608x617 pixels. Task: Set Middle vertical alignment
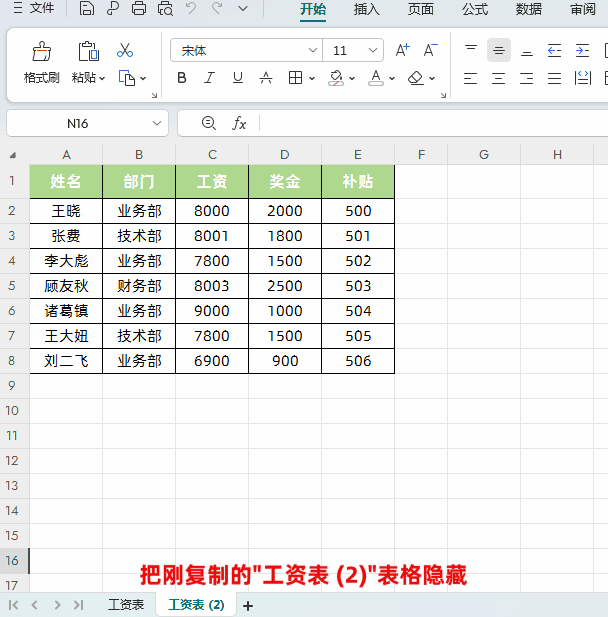pyautogui.click(x=499, y=50)
